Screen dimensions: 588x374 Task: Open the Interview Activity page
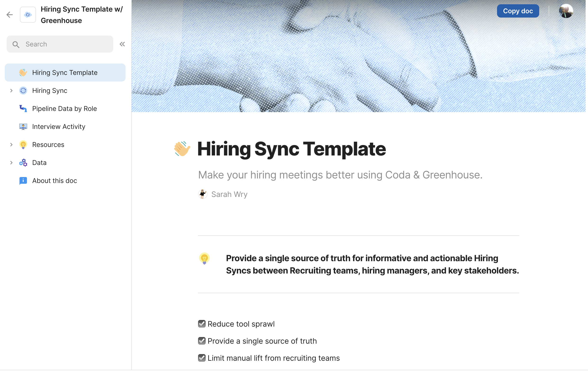(59, 127)
